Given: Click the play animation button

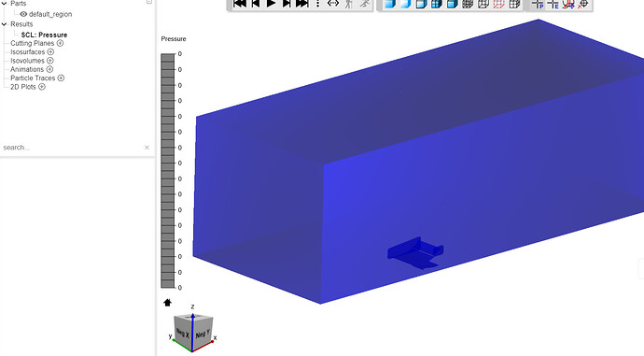Looking at the screenshot, I should point(271,4).
